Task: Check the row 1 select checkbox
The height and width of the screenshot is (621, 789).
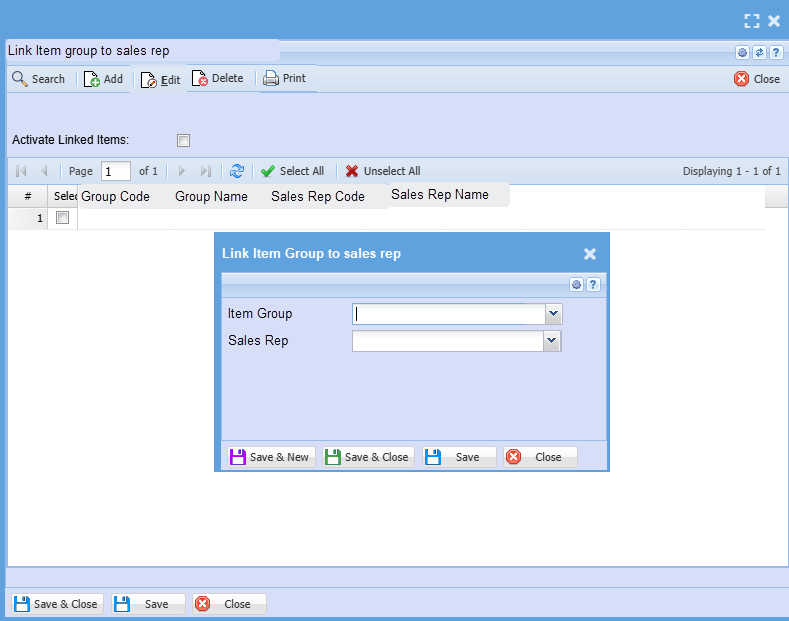Action: tap(62, 218)
